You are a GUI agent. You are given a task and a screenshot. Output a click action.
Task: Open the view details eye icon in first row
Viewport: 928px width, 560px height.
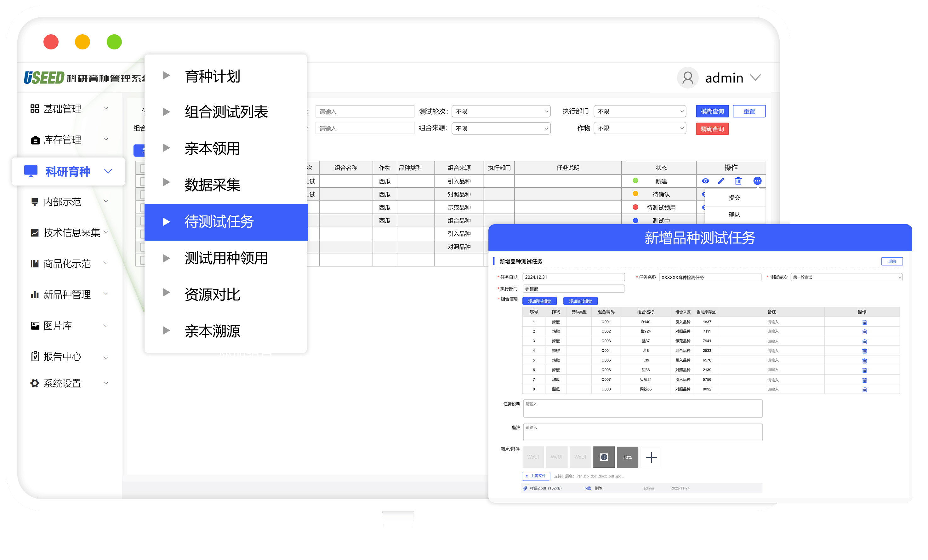tap(705, 181)
